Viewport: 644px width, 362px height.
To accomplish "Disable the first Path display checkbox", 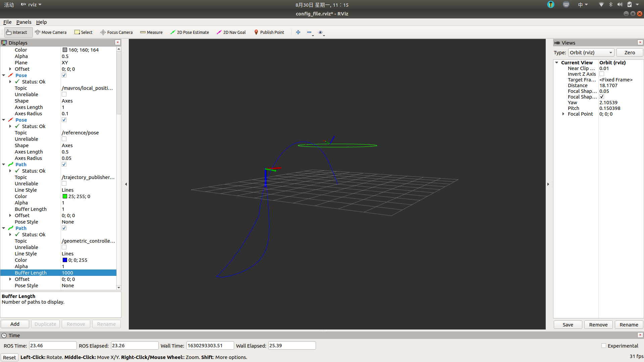I will pyautogui.click(x=64, y=164).
